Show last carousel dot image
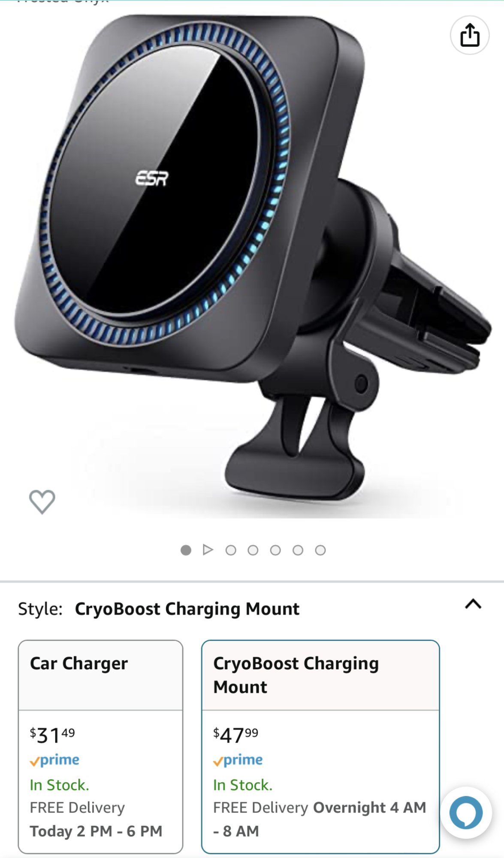 pyautogui.click(x=320, y=550)
